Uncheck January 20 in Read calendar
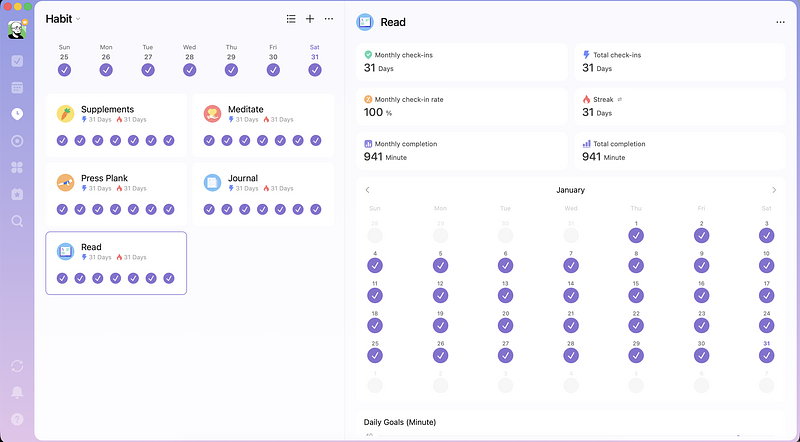 pyautogui.click(x=505, y=326)
